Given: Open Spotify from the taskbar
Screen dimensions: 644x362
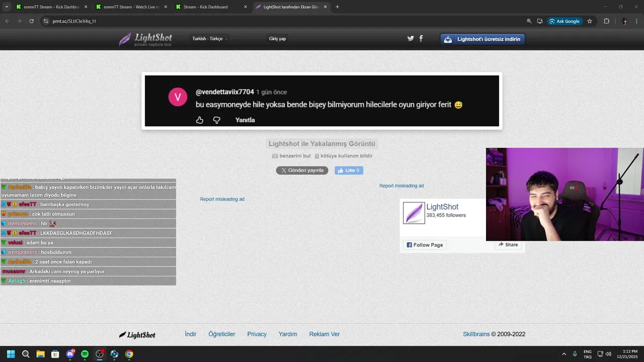Looking at the screenshot, I should click(85, 354).
